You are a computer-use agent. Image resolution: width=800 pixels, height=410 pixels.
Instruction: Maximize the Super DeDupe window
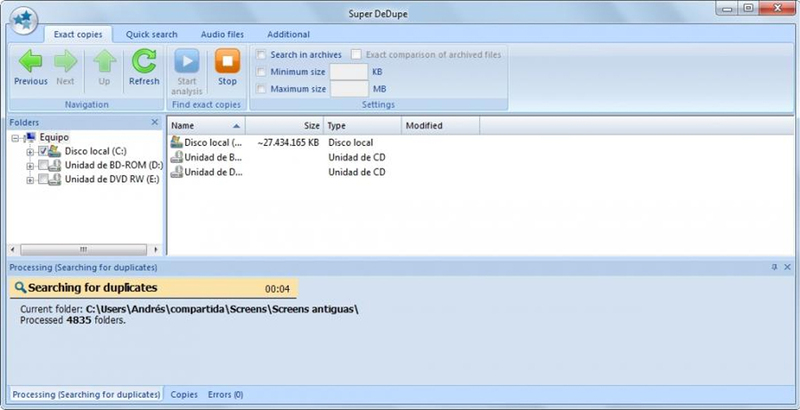[x=748, y=8]
